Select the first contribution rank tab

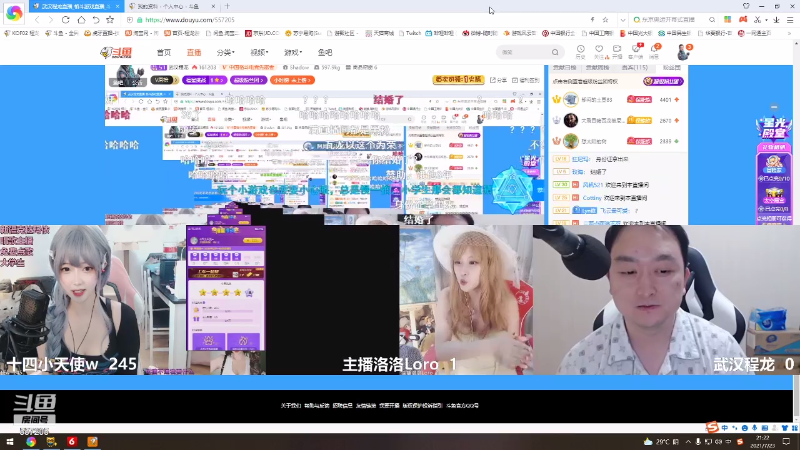tap(564, 67)
